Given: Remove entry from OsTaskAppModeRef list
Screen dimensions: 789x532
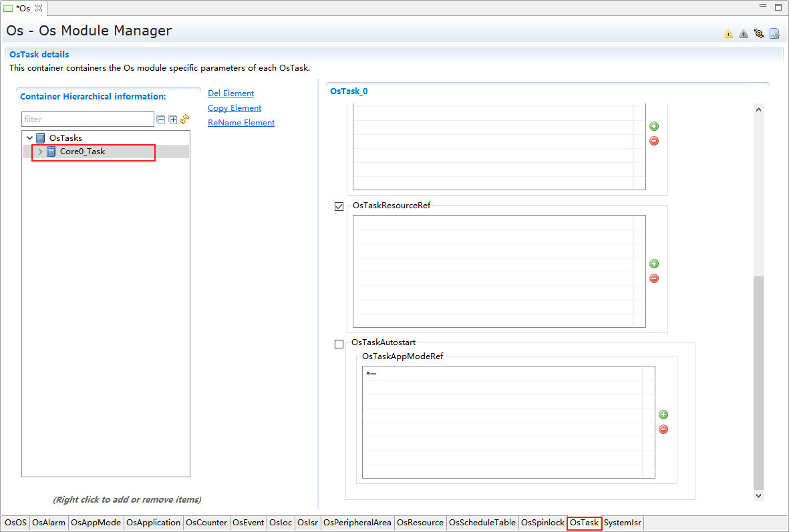Looking at the screenshot, I should [663, 429].
